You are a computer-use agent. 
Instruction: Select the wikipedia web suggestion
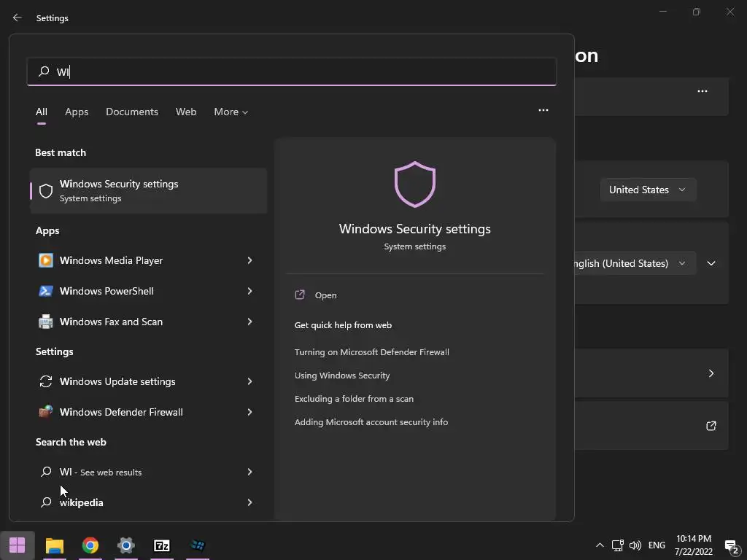click(x=138, y=502)
